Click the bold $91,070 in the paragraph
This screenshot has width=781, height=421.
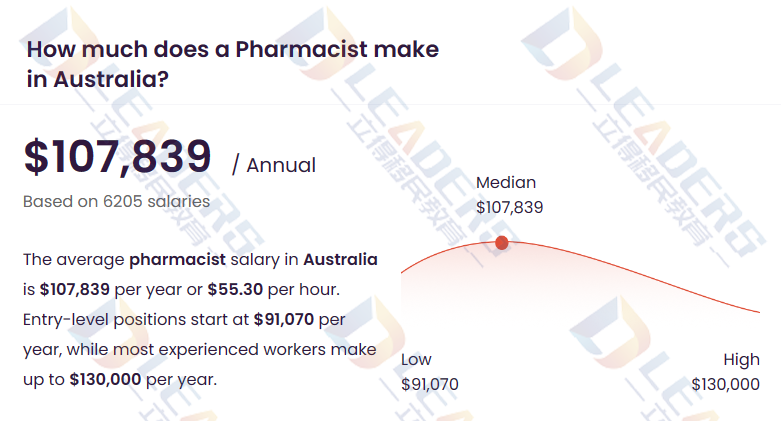[x=284, y=319]
